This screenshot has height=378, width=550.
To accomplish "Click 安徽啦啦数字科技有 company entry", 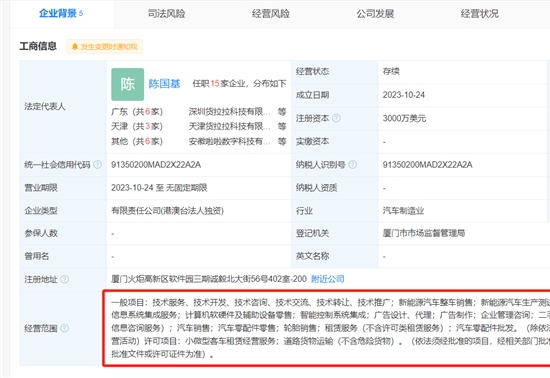I will (229, 141).
